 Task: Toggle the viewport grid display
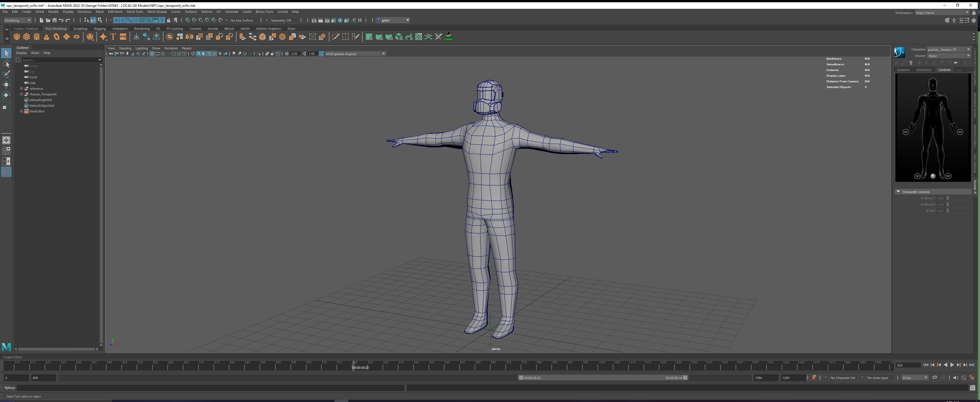(x=152, y=54)
